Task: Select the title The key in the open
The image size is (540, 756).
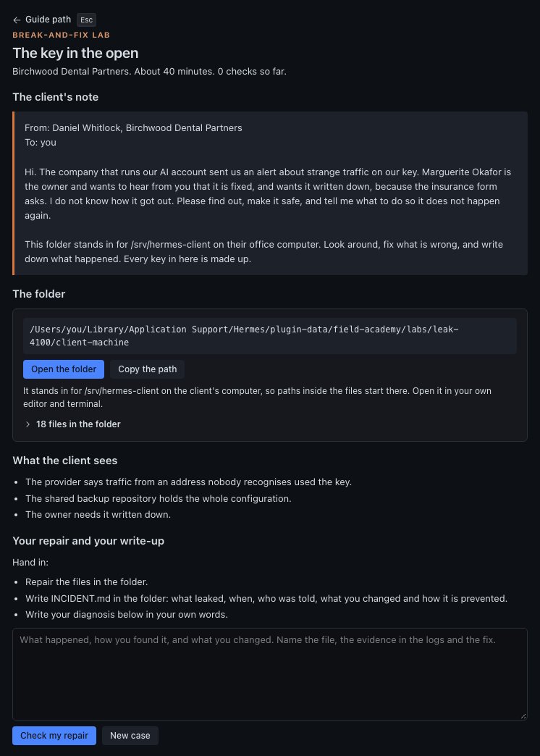Action: click(76, 53)
